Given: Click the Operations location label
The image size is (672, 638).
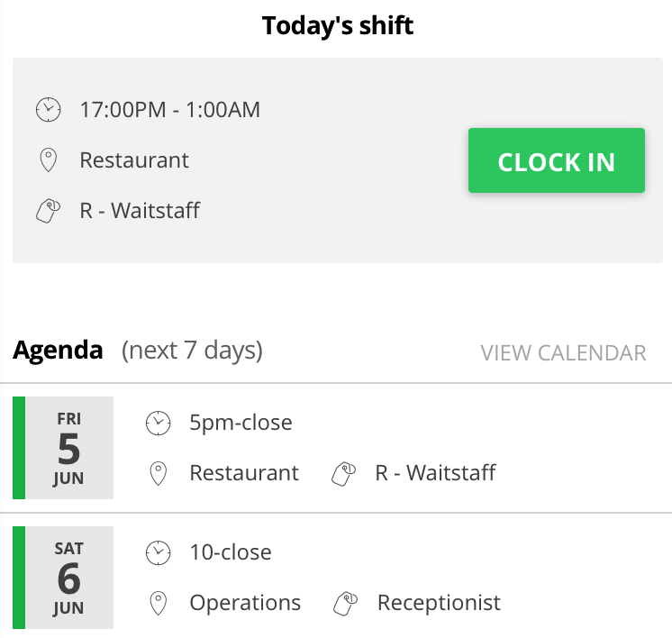Looking at the screenshot, I should [x=245, y=603].
